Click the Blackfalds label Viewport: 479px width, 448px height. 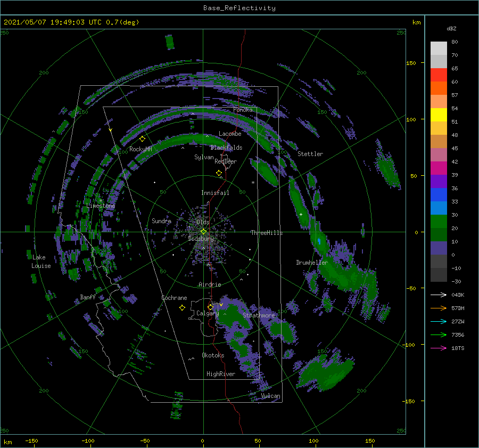pyautogui.click(x=226, y=148)
